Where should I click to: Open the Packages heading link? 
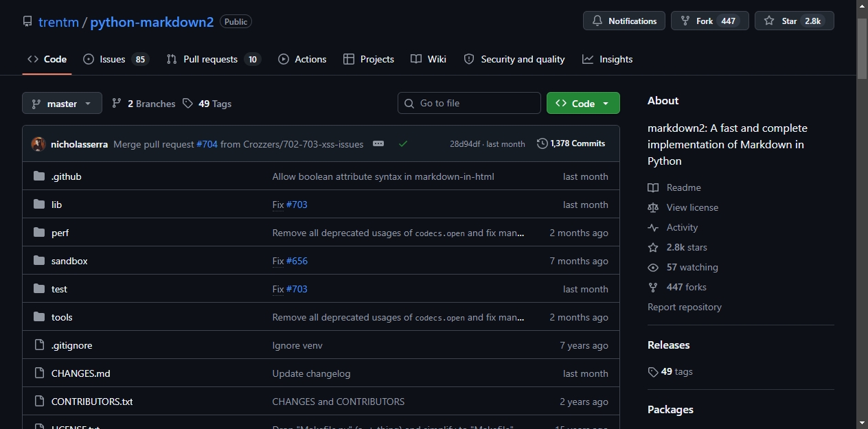pyautogui.click(x=670, y=409)
